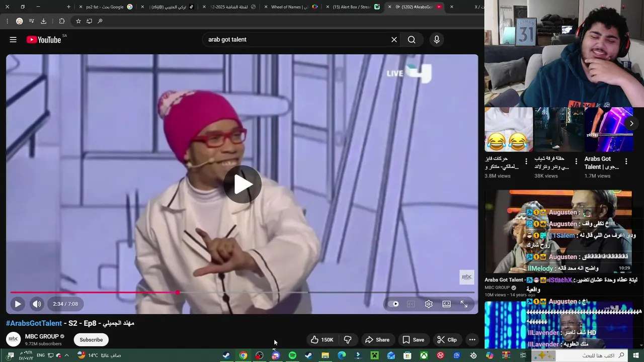Play the video from control bar

coord(18,304)
